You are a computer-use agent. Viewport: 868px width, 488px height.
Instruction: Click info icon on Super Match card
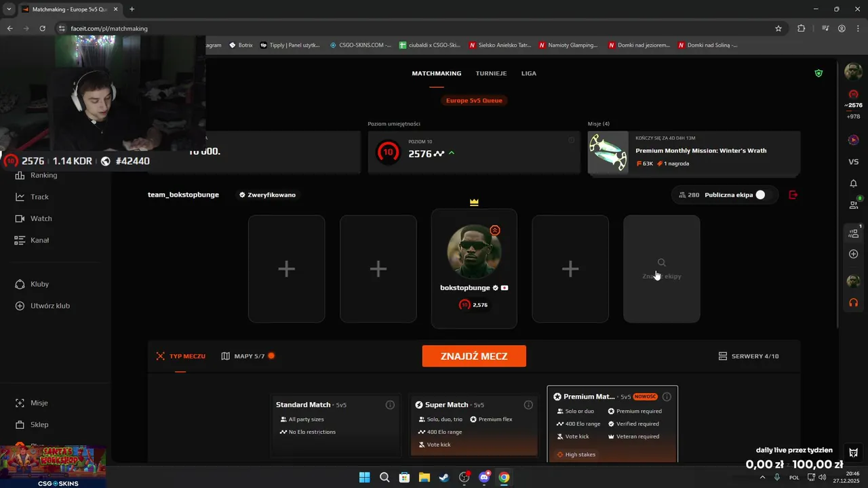pos(528,405)
